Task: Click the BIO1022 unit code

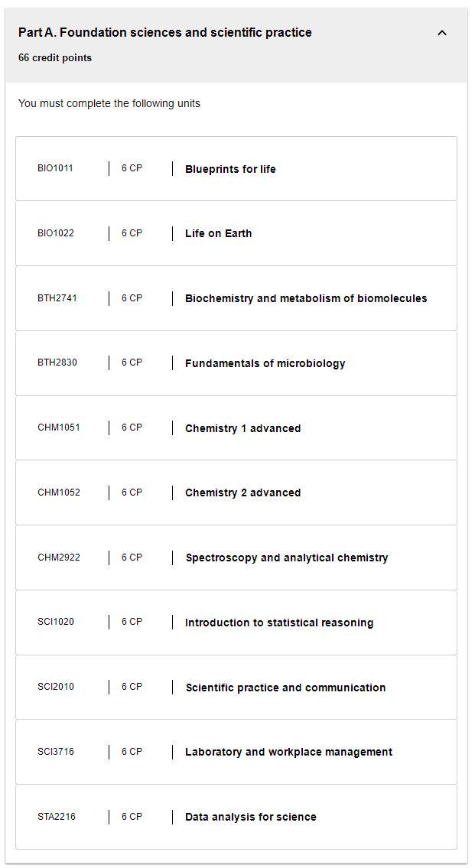Action: (55, 233)
